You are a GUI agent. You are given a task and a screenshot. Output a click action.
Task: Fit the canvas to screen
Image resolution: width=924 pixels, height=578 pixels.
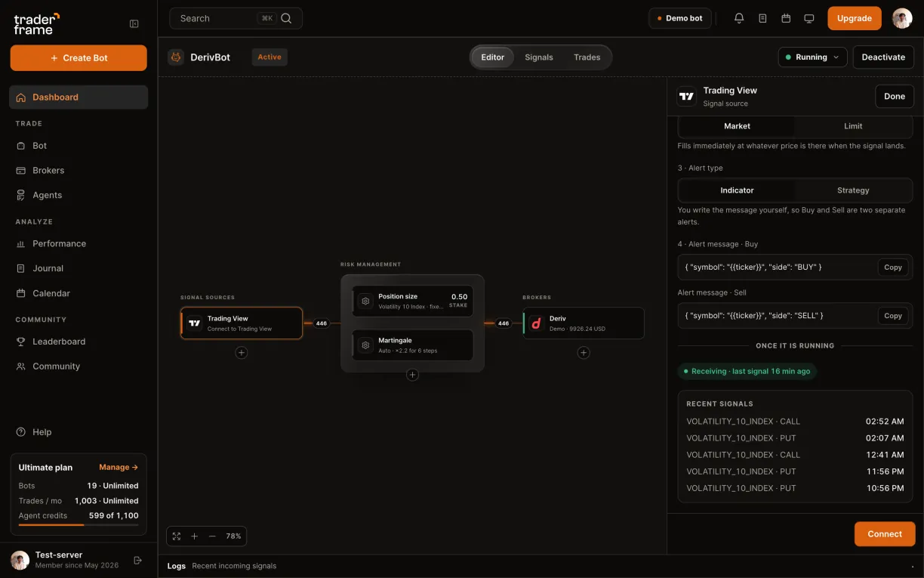point(177,536)
